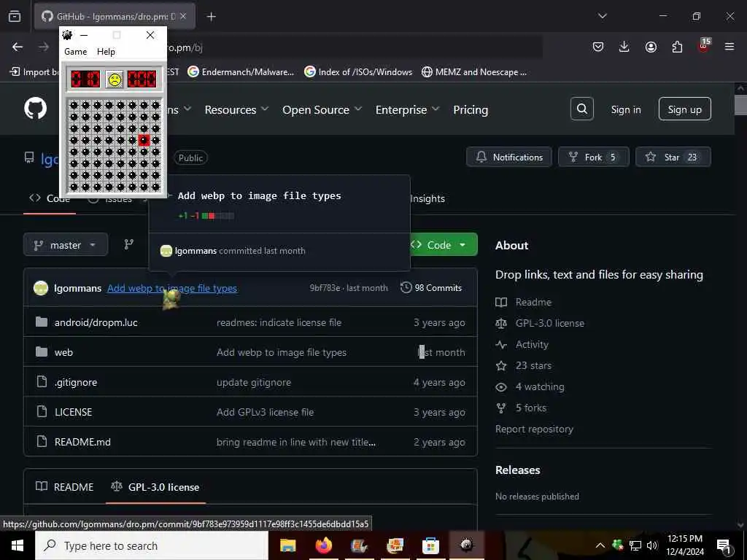The image size is (747, 560).
Task: Click the Sign up button
Action: click(x=684, y=109)
